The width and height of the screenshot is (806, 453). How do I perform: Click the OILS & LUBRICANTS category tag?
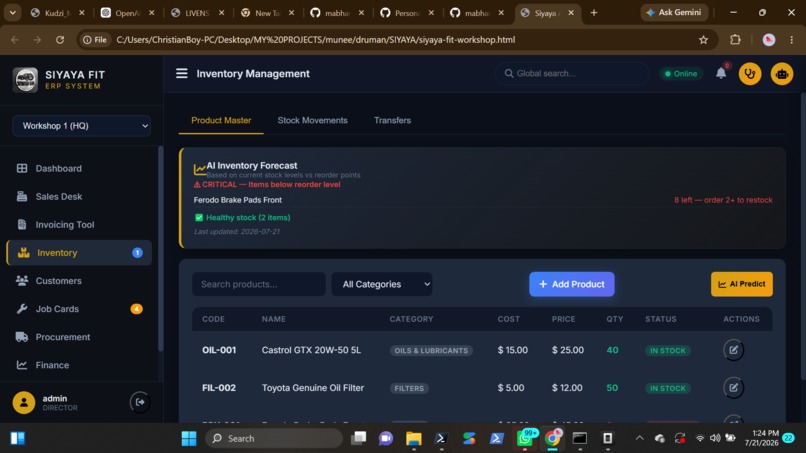(x=431, y=351)
